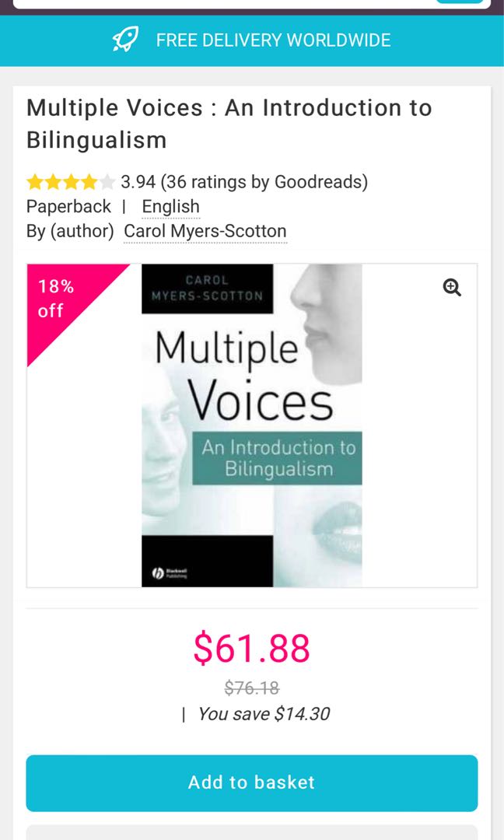The width and height of the screenshot is (504, 840).
Task: Click the free delivery rocket icon
Action: tap(124, 40)
